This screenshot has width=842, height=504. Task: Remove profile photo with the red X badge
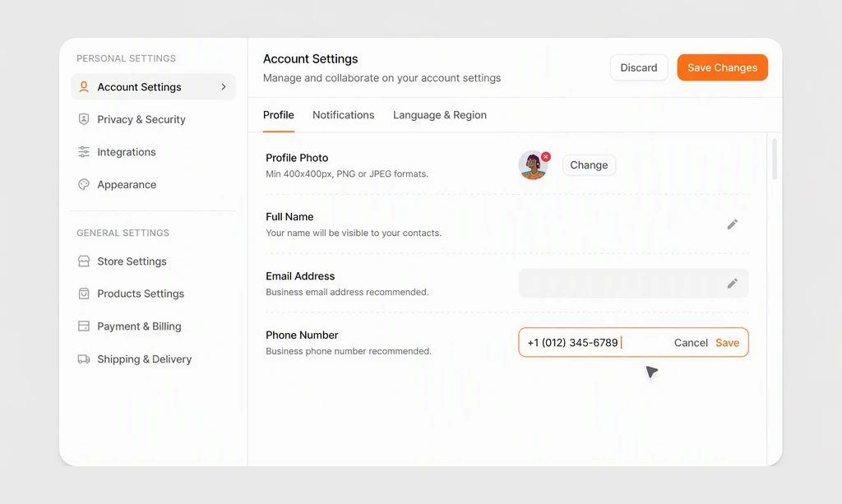point(546,157)
